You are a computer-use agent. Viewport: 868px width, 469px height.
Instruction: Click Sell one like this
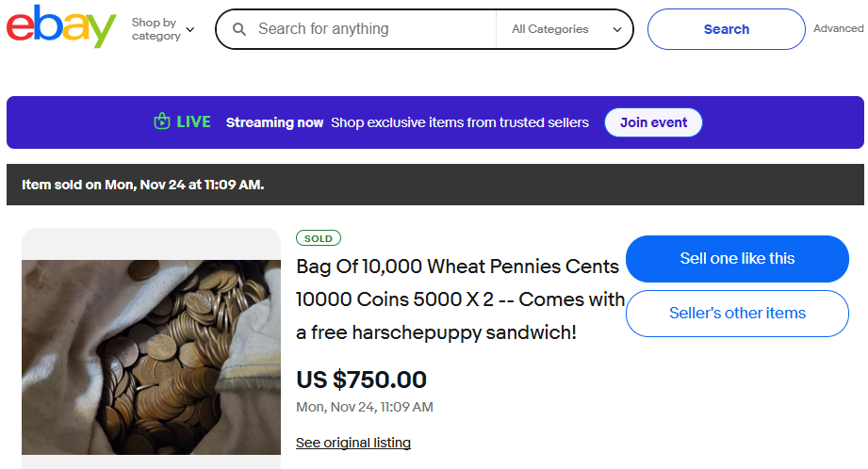coord(737,259)
